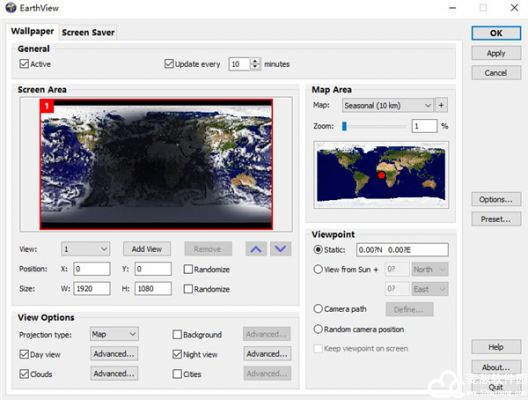
Task: Click the red viewpoint marker on the map
Action: coord(382,175)
